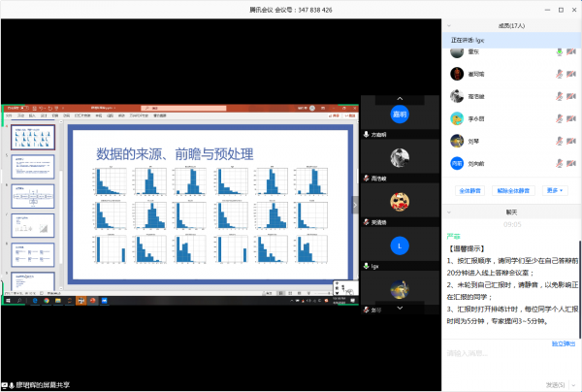Image resolution: width=582 pixels, height=392 pixels.
Task: Click microphone icon beside the 嘉羽 tile name
Action: 366,134
